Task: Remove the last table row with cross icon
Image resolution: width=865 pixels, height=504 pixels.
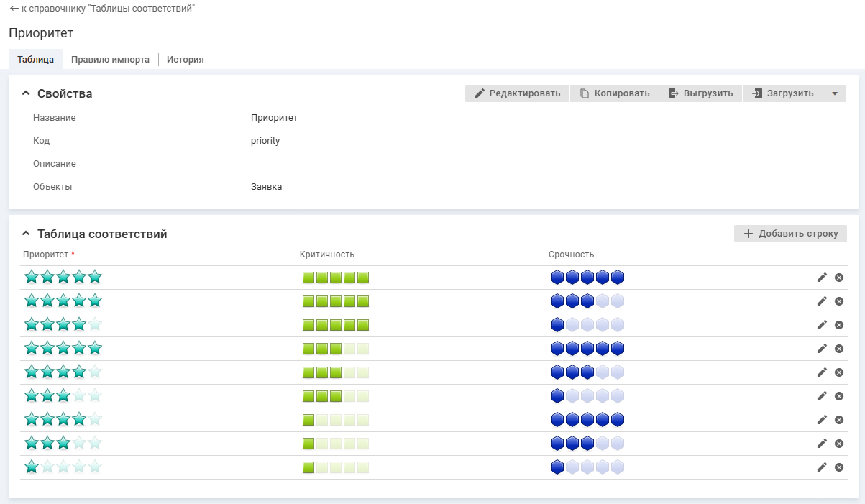Action: [x=838, y=467]
